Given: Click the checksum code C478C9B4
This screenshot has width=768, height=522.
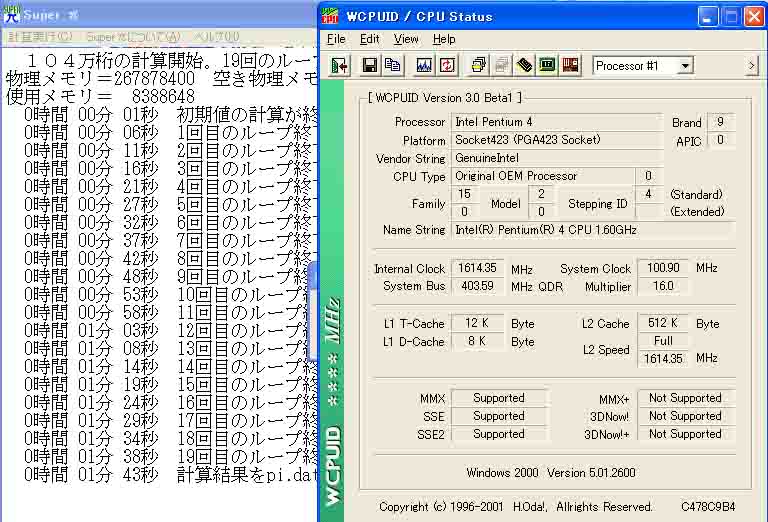Looking at the screenshot, I should point(708,507).
